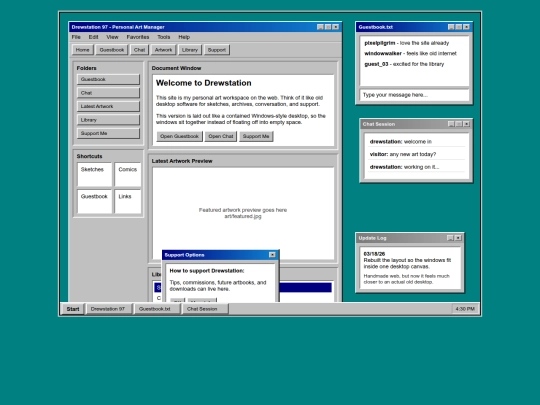Click the Guestbook message input field

point(415,95)
